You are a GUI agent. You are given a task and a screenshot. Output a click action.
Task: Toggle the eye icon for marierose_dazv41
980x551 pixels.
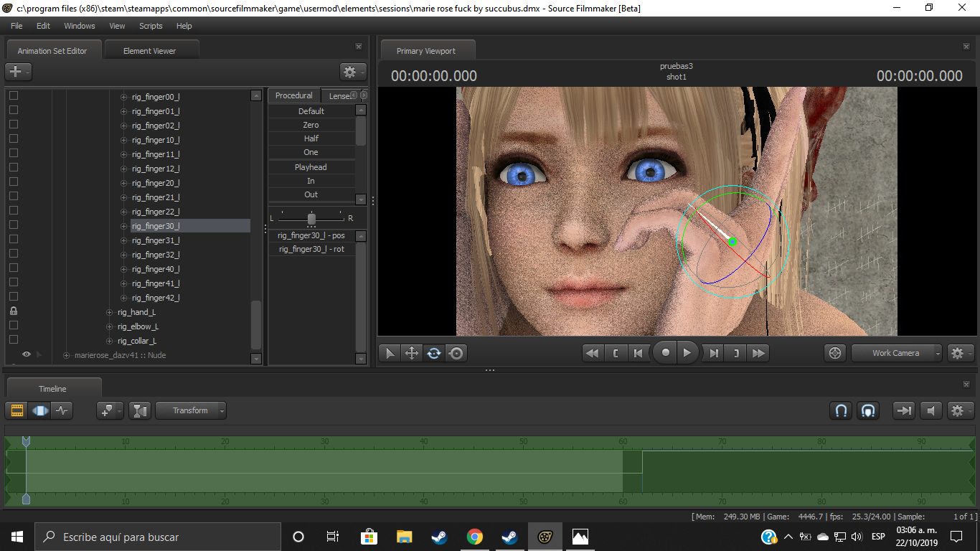click(x=27, y=354)
